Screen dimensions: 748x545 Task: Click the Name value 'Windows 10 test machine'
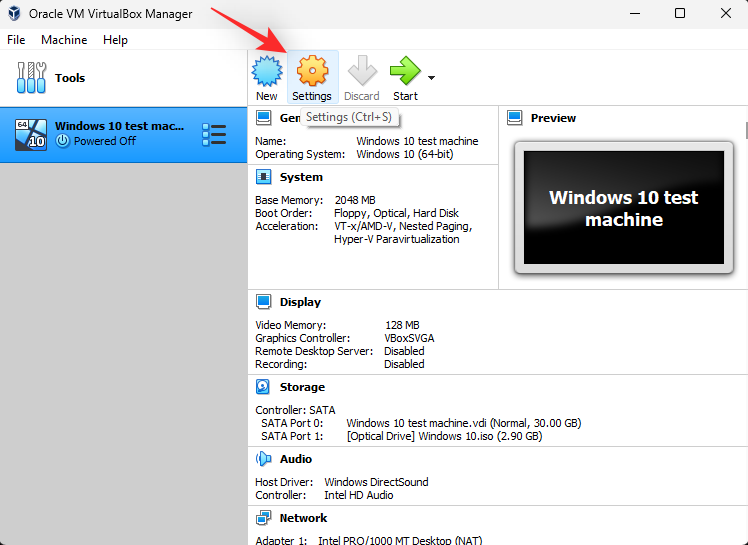[x=417, y=141]
